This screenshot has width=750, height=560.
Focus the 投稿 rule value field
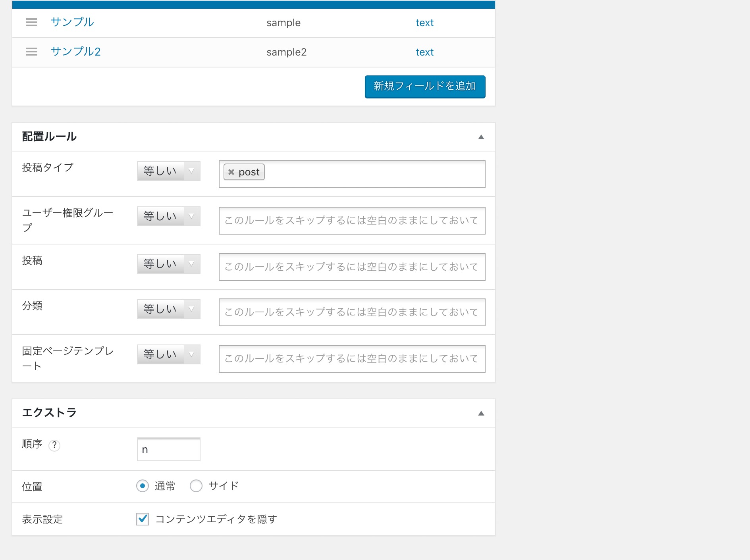pos(352,267)
